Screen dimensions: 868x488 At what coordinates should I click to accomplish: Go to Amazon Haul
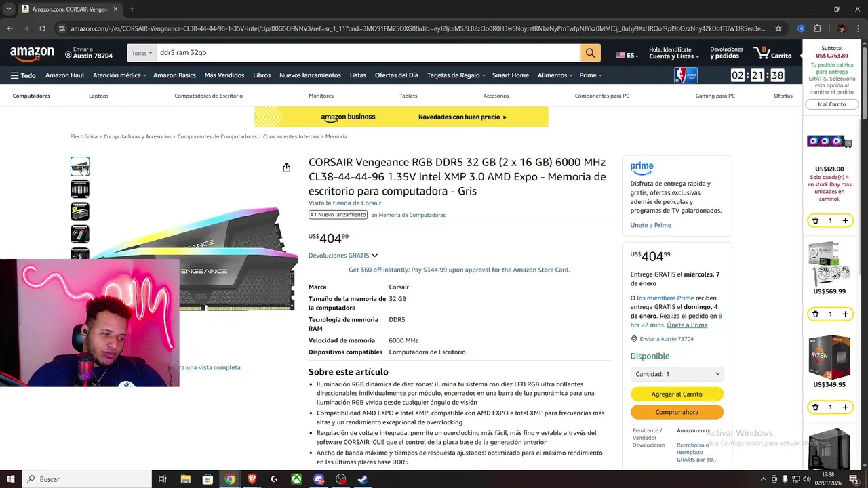pyautogui.click(x=64, y=75)
